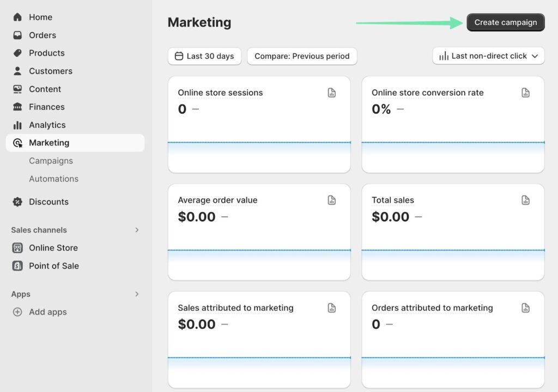The image size is (558, 392).
Task: Expand the Sales channels section chevron
Action: [137, 230]
